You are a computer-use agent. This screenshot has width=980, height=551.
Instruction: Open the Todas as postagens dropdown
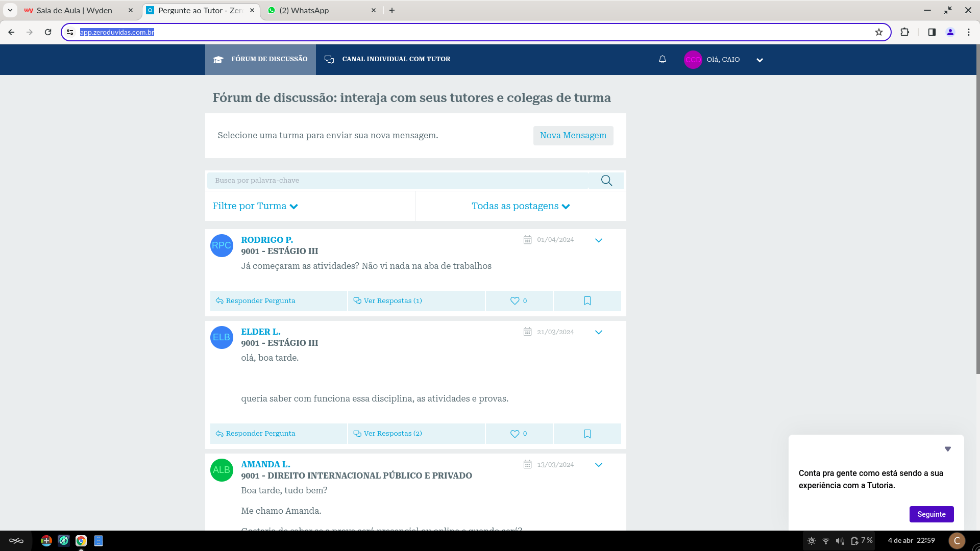(521, 206)
